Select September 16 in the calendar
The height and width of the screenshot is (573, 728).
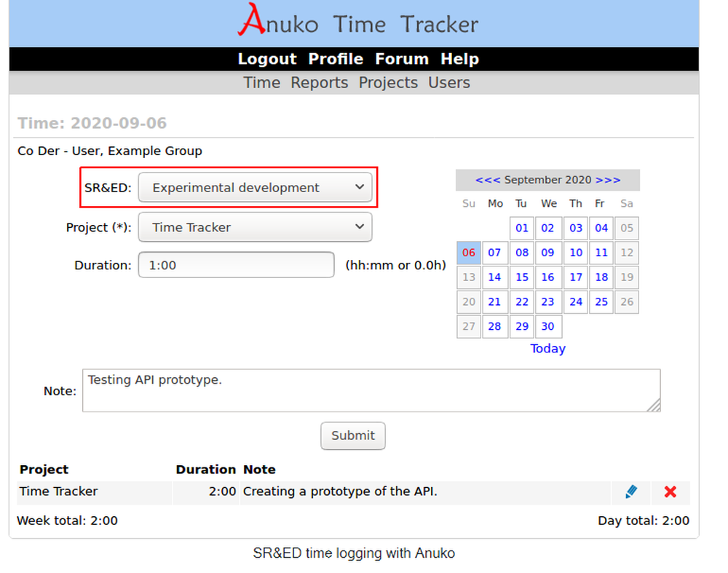point(548,277)
